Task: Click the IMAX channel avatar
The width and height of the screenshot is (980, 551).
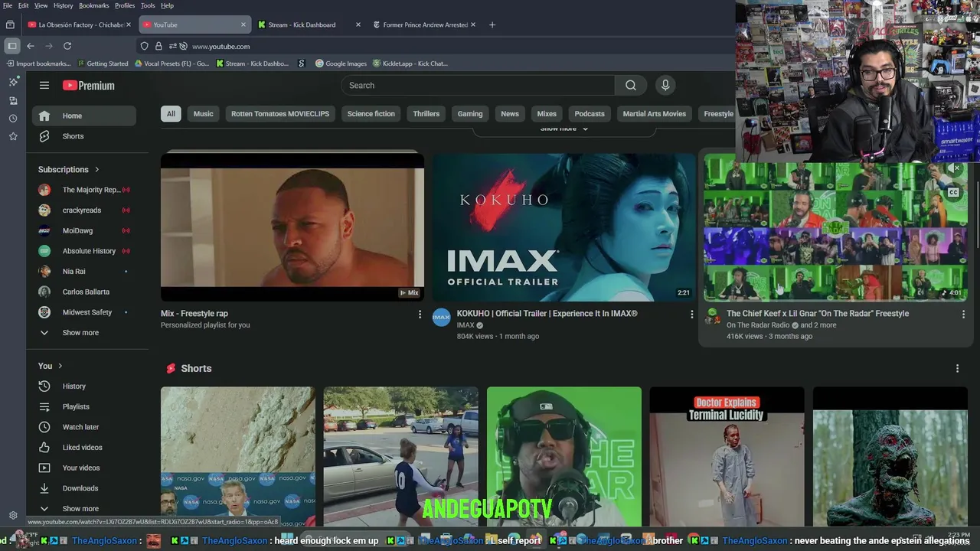Action: coord(442,318)
